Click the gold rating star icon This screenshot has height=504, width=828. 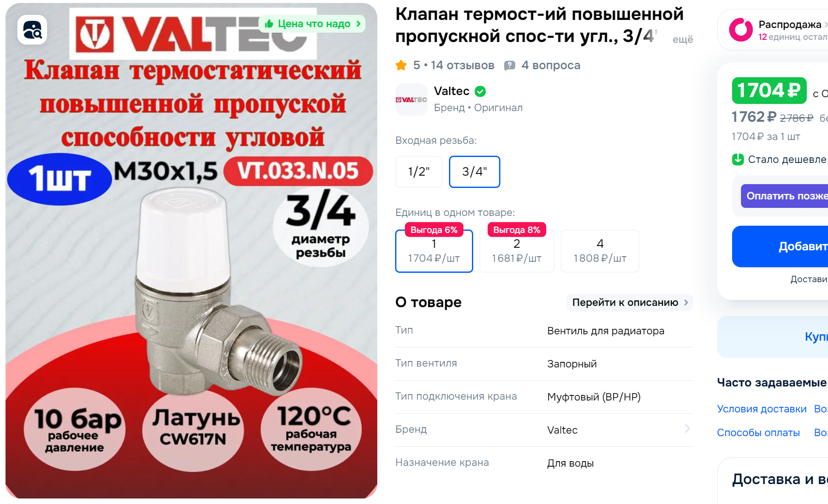401,65
